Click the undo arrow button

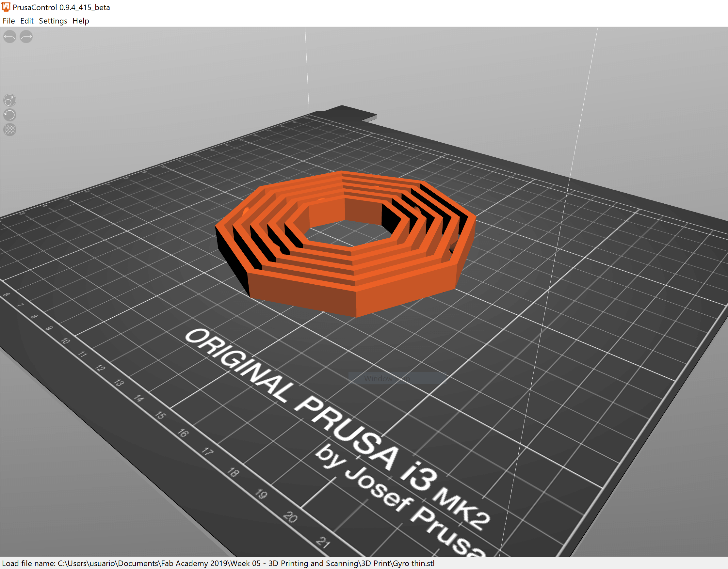10,37
